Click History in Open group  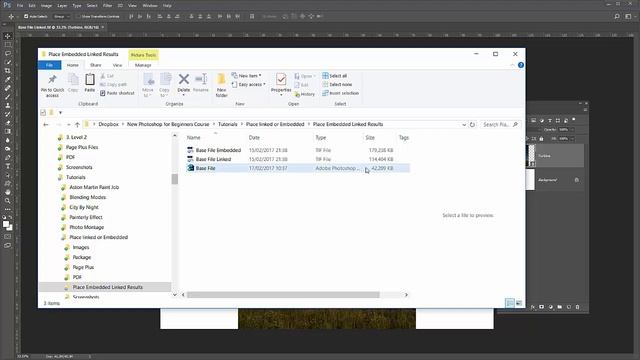[x=304, y=94]
